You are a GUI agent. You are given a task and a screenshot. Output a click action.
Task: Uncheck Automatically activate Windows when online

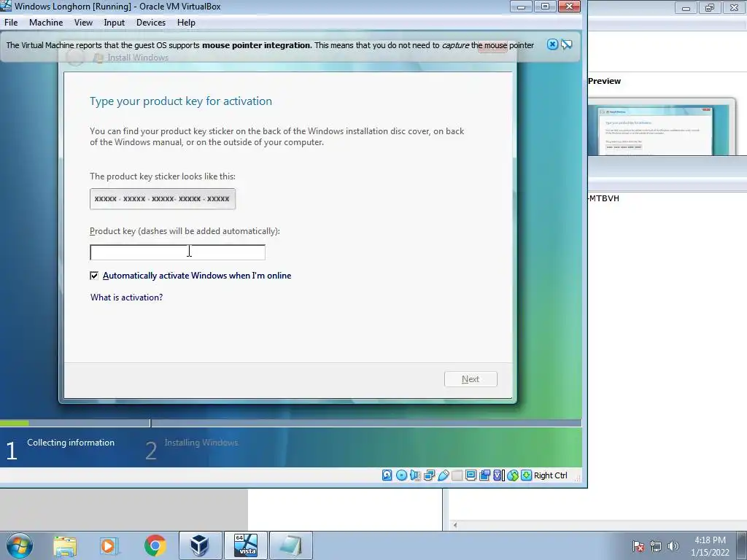pyautogui.click(x=94, y=276)
